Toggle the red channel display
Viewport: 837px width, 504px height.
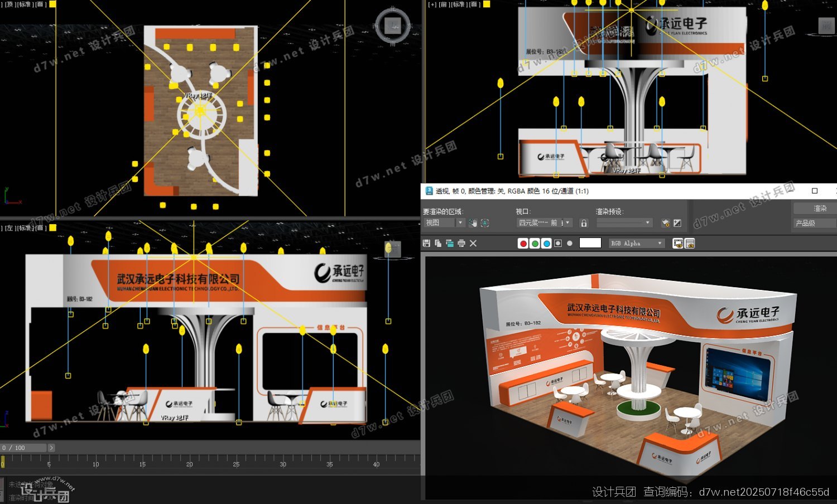point(523,243)
